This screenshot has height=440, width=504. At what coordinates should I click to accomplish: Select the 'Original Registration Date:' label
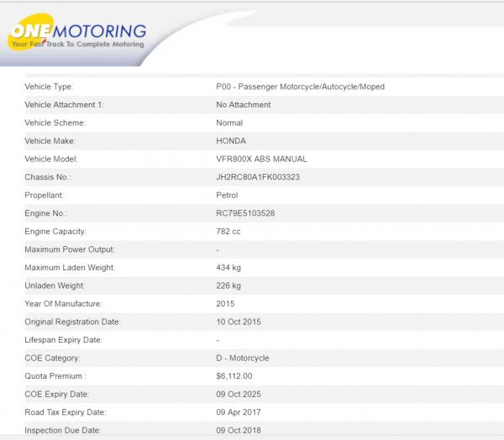(x=72, y=322)
